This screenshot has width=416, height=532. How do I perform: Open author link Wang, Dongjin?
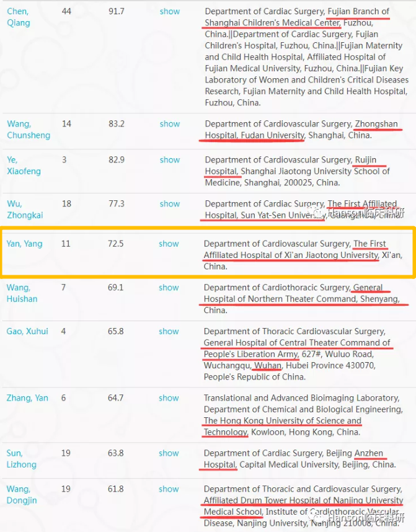22,495
